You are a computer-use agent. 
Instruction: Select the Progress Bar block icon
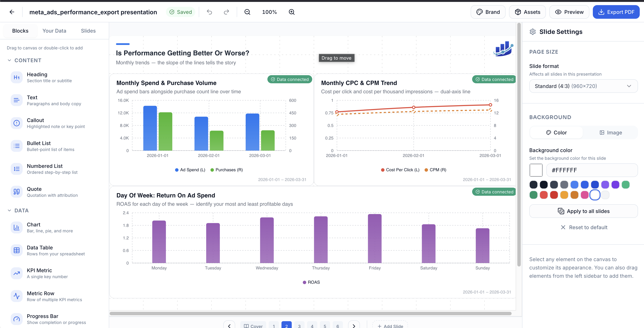16,319
